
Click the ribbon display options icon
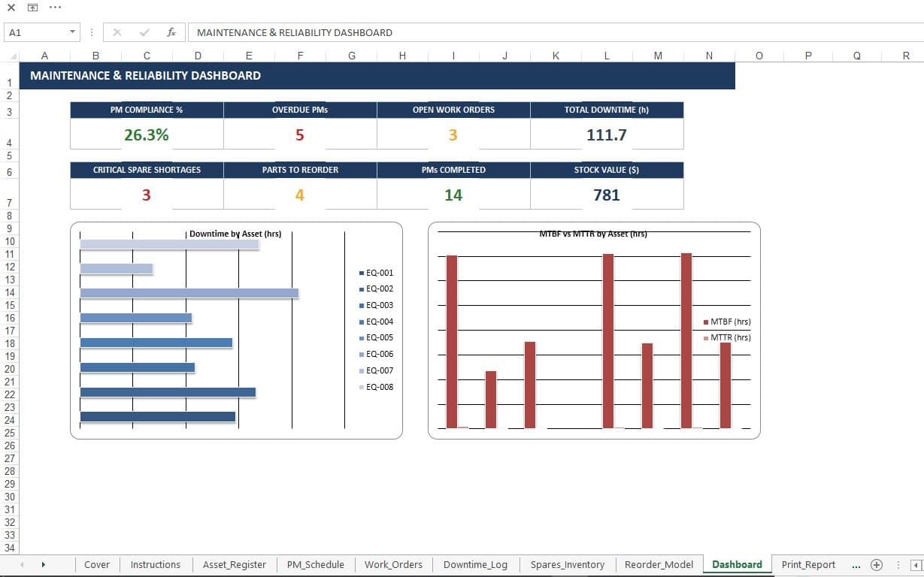coord(32,8)
